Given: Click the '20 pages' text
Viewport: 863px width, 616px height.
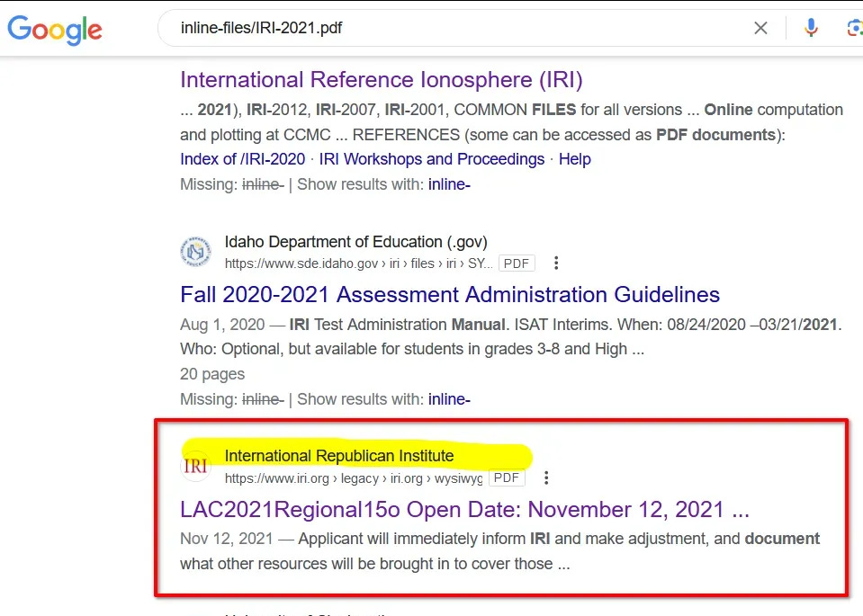Looking at the screenshot, I should tap(212, 375).
